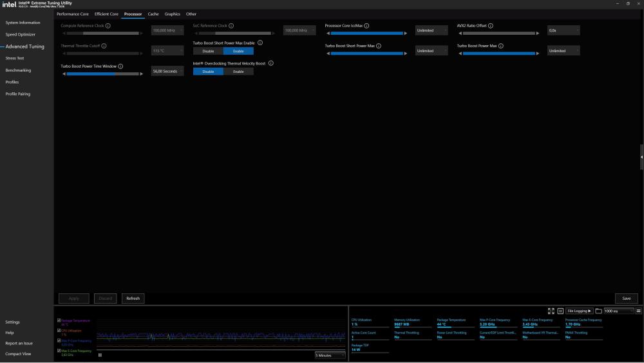Pause the monitoring graph
The image size is (644, 363).
[100, 355]
